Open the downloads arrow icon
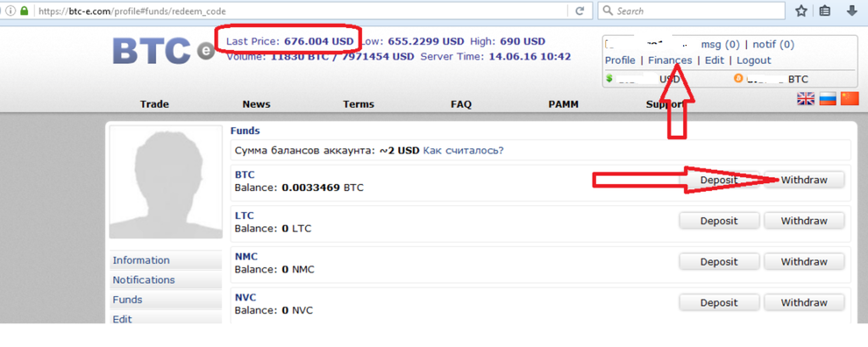This screenshot has width=868, height=347. click(x=852, y=11)
